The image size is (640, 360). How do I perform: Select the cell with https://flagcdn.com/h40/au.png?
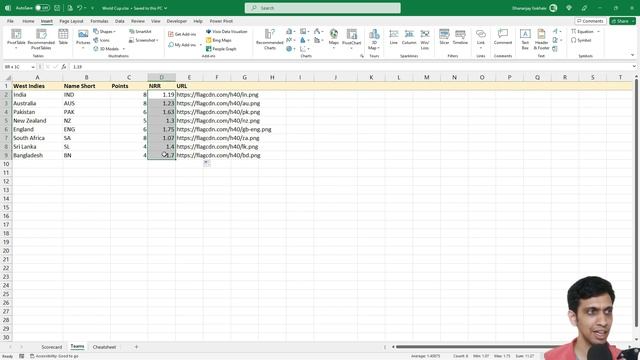tap(218, 103)
